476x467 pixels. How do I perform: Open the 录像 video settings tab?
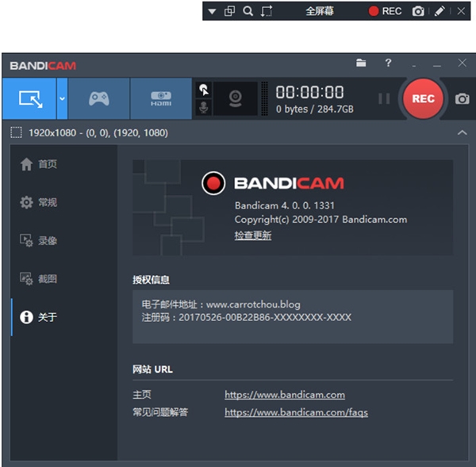point(64,240)
